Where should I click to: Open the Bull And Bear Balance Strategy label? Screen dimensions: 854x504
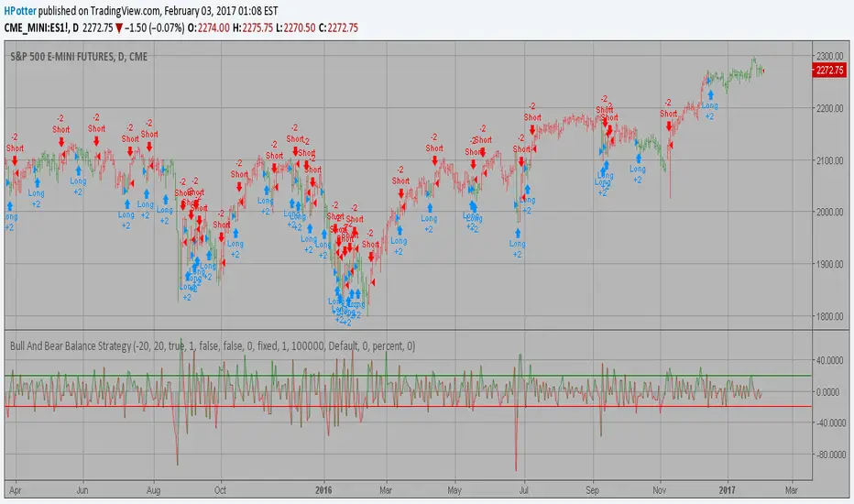213,346
